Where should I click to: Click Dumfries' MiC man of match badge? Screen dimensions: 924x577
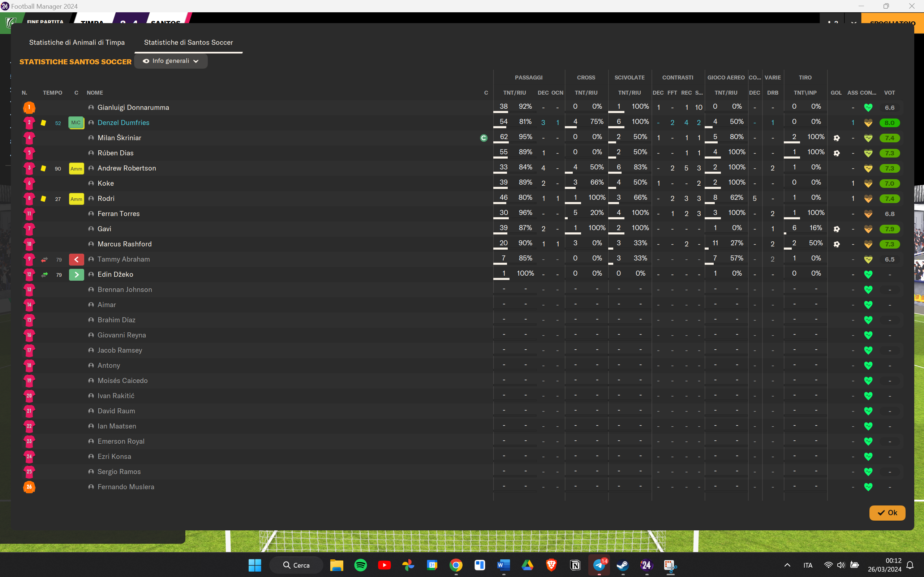click(x=76, y=122)
